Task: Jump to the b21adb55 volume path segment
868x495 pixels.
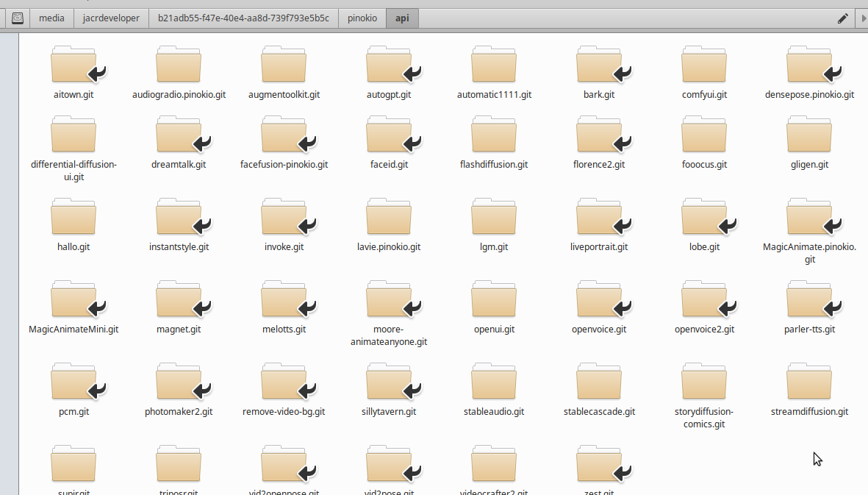Action: point(243,18)
